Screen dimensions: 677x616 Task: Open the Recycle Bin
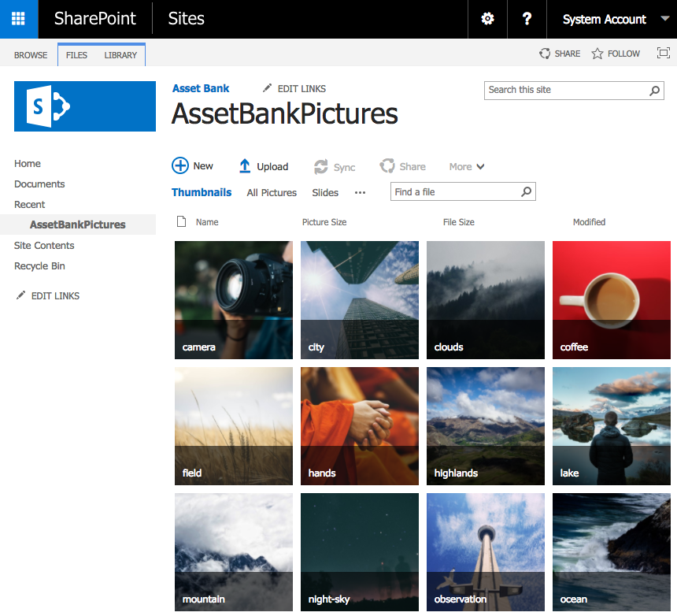pos(39,265)
